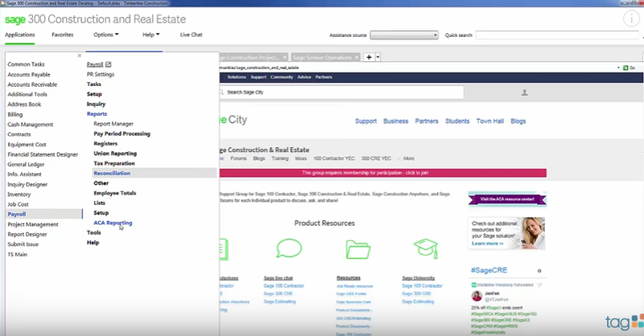Viewport: 644px width, 336px height.
Task: Select Billing application
Action: [x=14, y=114]
